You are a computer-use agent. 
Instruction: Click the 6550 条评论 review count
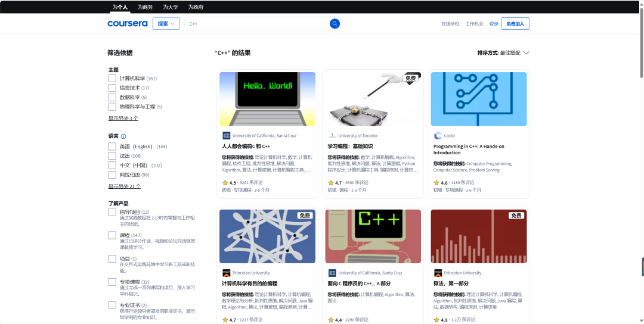(x=357, y=182)
